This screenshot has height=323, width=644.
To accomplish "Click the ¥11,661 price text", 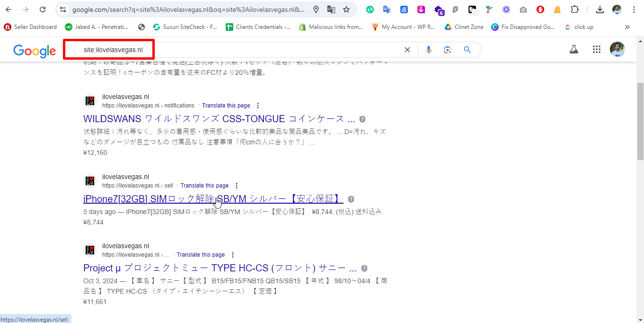I will click(95, 302).
